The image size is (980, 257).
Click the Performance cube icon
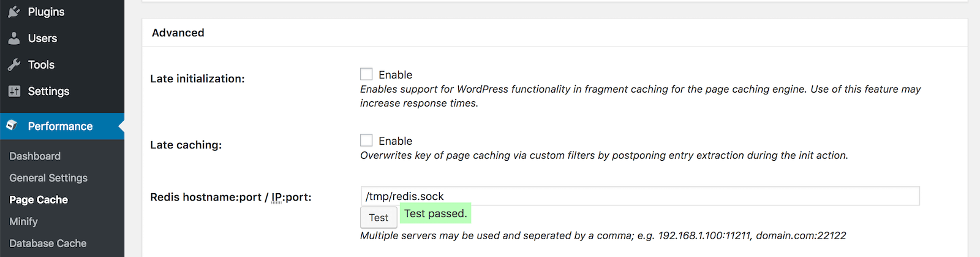click(x=12, y=125)
